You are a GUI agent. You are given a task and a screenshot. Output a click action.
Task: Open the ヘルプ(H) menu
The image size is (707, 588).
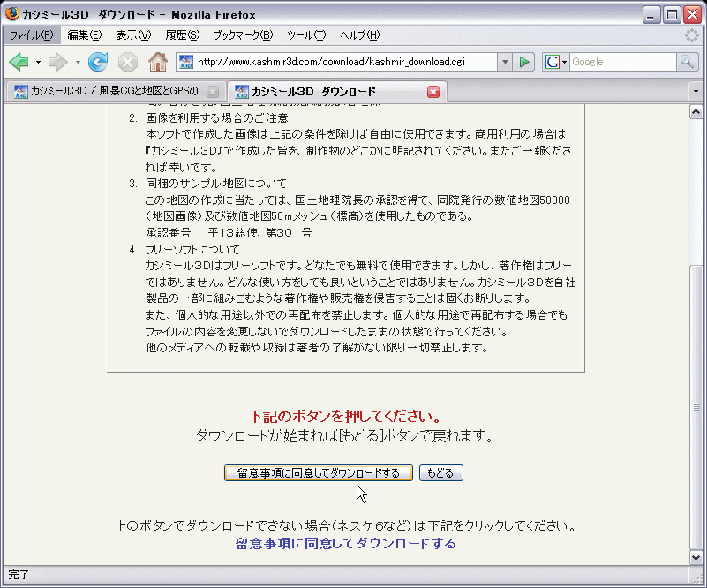(x=360, y=35)
